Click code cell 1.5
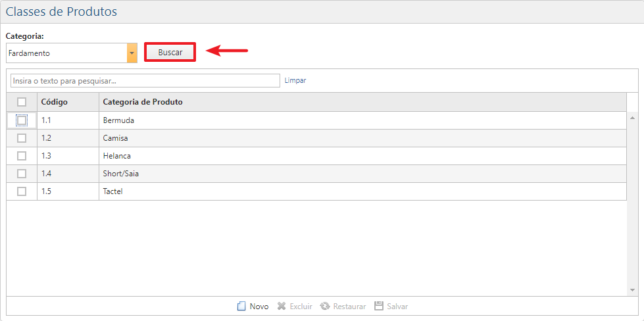 [x=68, y=191]
